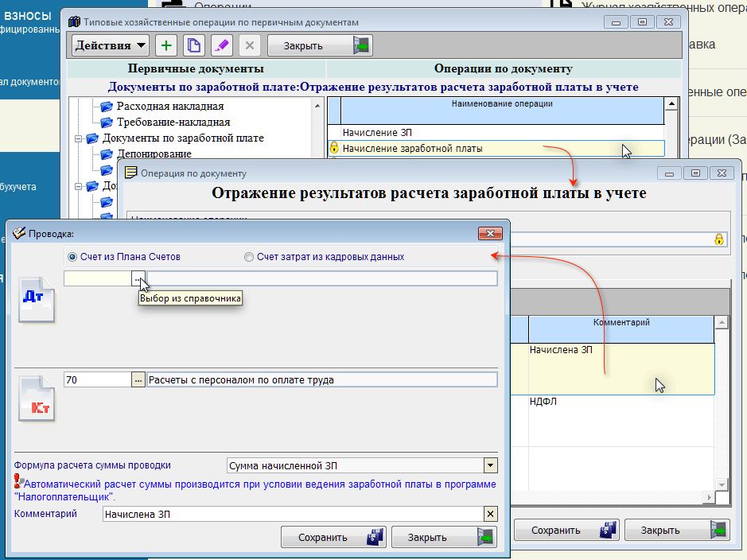Maximize the Операция по документу window

[x=695, y=173]
